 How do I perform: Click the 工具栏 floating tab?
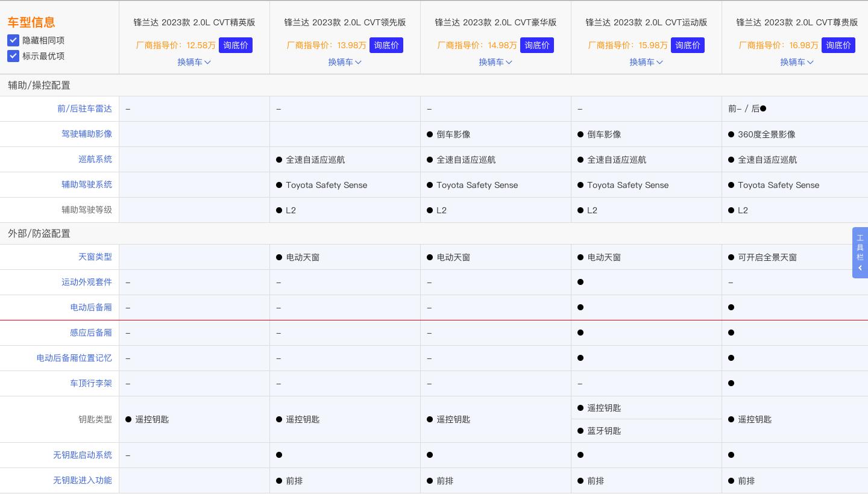[860, 247]
